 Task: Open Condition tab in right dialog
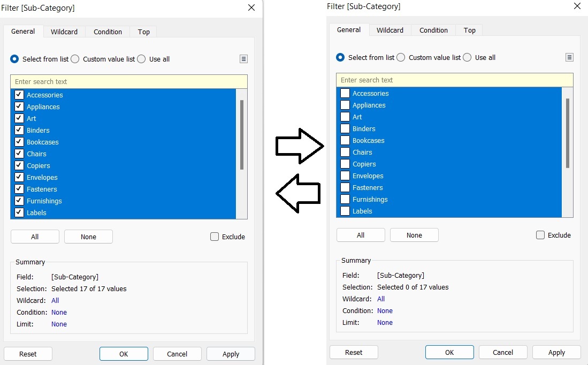click(x=433, y=31)
